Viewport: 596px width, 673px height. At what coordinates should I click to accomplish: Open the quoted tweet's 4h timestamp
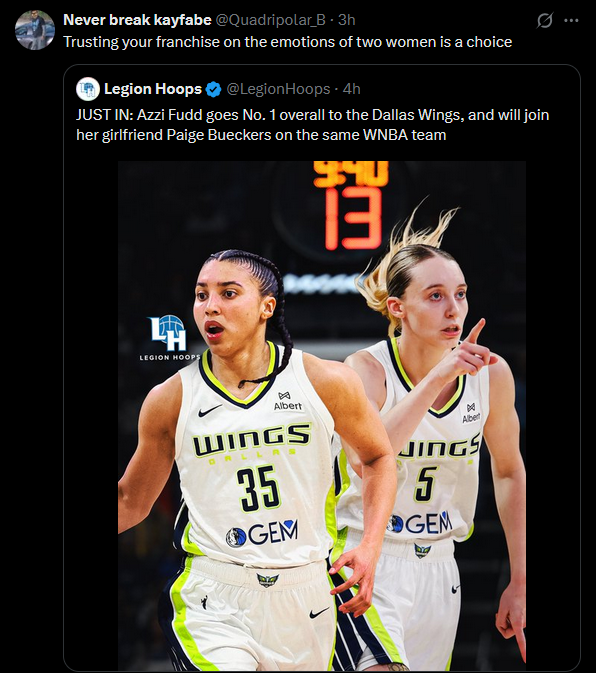(351, 89)
